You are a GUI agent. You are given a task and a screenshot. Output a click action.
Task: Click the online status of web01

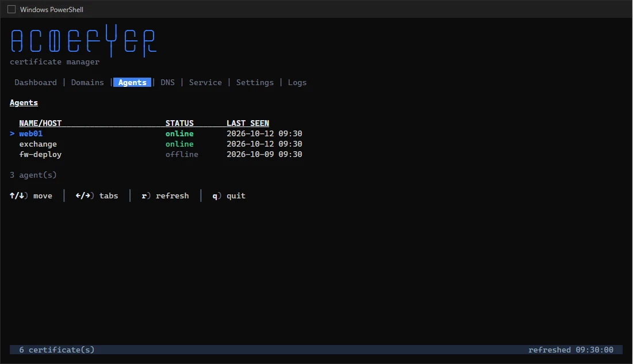pyautogui.click(x=179, y=134)
